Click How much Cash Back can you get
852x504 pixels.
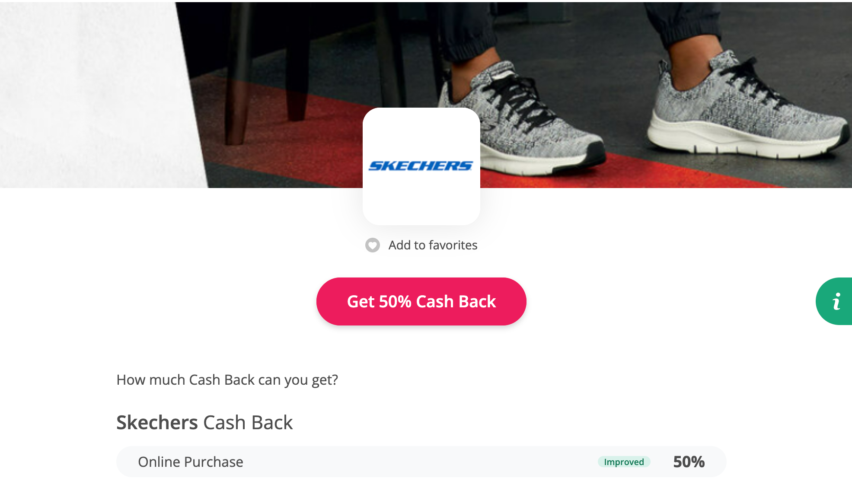(x=227, y=380)
